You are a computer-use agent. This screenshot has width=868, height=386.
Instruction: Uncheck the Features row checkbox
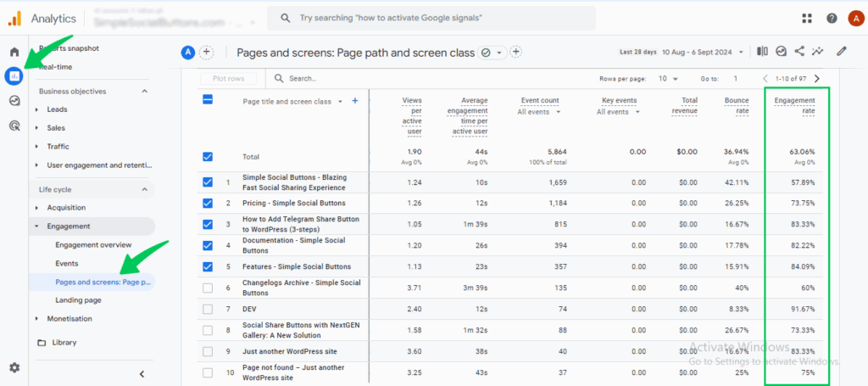(x=208, y=266)
